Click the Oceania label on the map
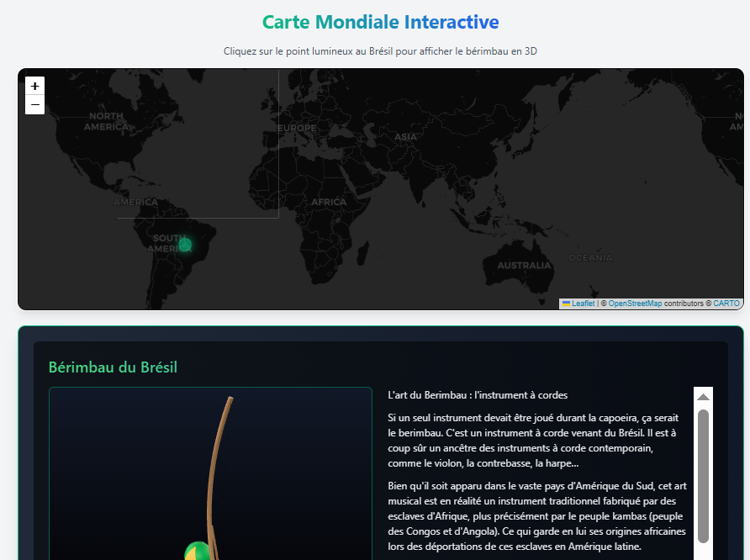The image size is (750, 560). 591,256
